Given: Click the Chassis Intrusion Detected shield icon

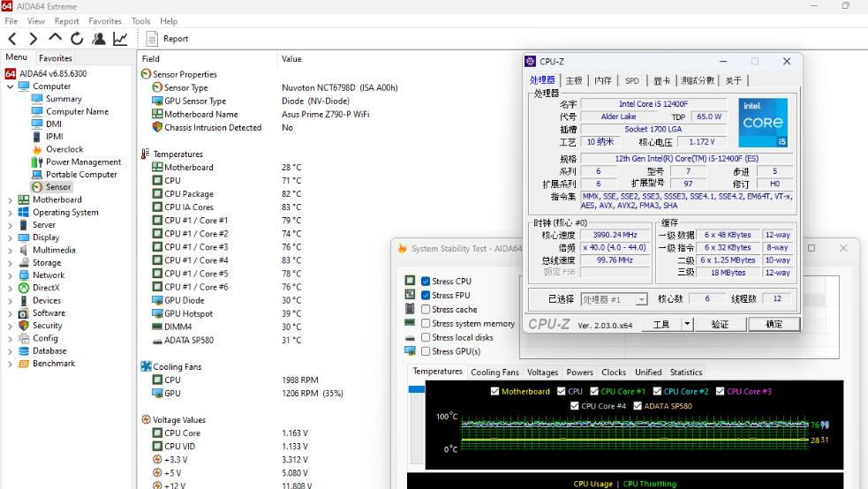Looking at the screenshot, I should click(x=157, y=127).
